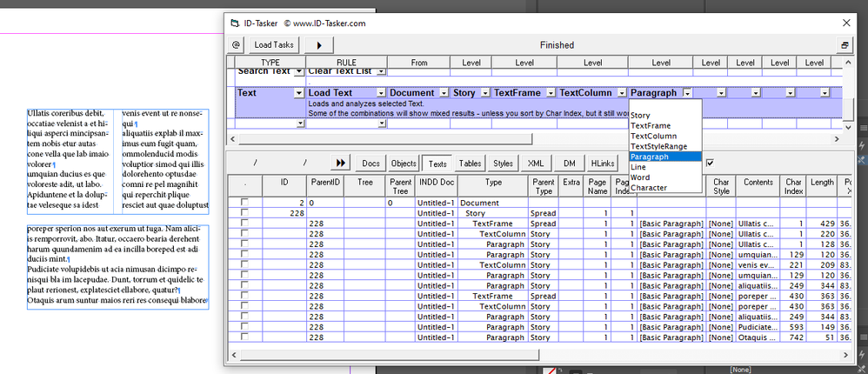Image resolution: width=868 pixels, height=374 pixels.
Task: Pick the Word option in the list
Action: coord(640,177)
